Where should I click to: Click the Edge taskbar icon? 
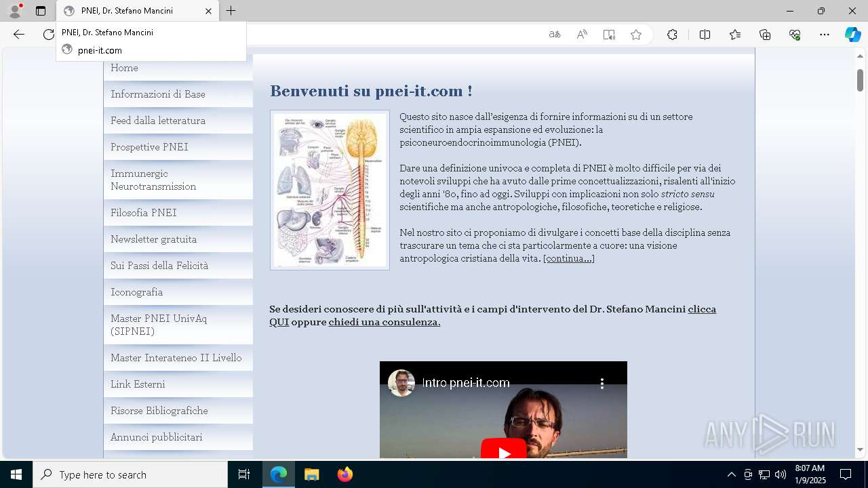click(279, 474)
